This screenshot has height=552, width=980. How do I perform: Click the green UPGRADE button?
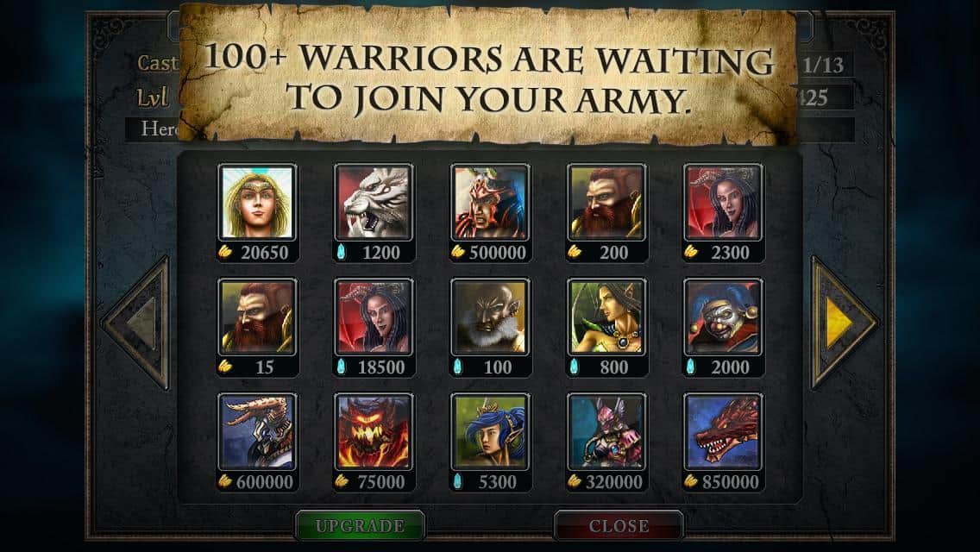360,526
